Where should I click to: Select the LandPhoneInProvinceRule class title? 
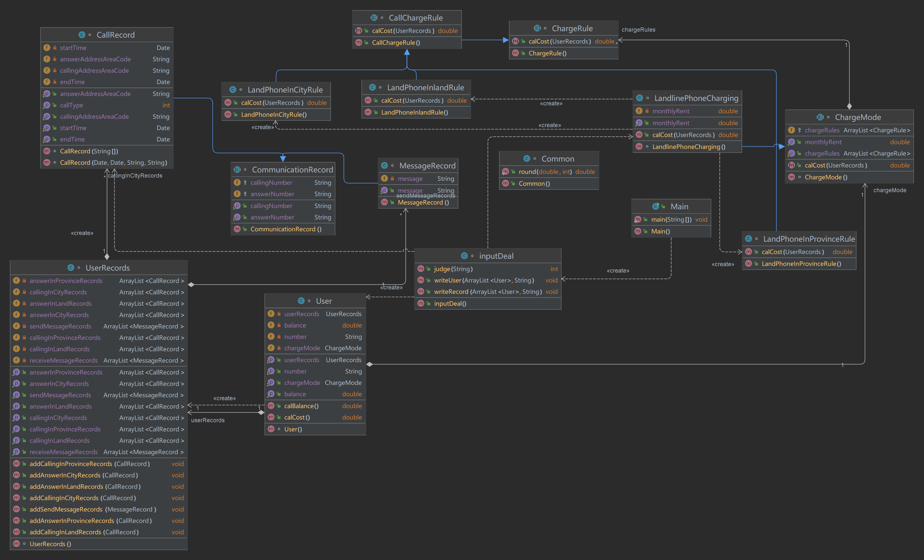point(809,239)
